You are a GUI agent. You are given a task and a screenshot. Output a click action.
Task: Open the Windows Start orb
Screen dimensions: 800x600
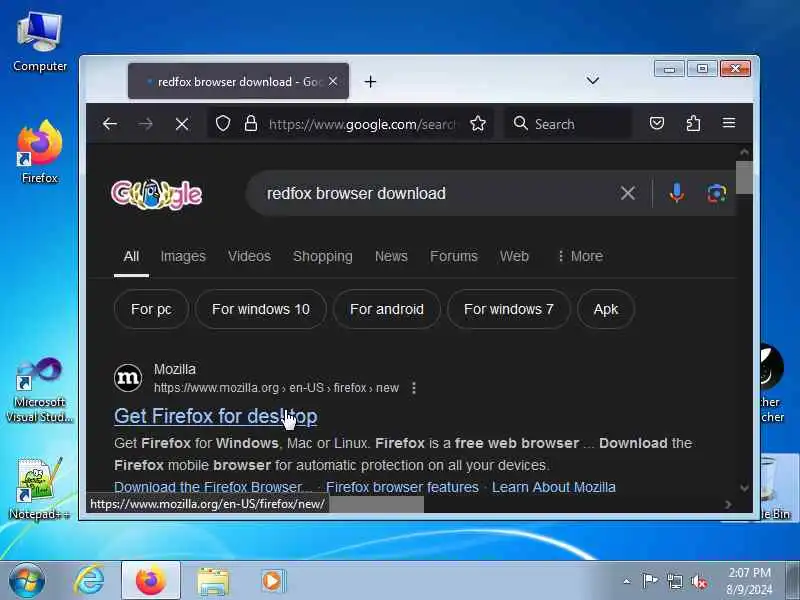(27, 581)
